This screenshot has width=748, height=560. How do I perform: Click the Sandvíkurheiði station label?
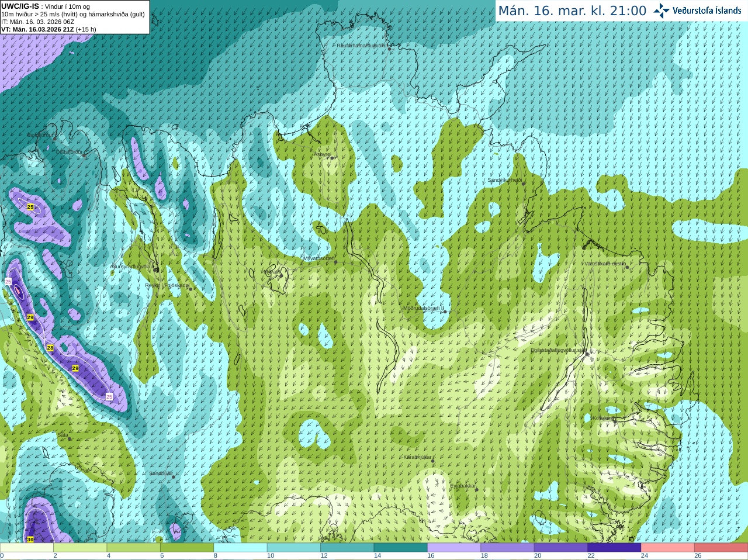[x=505, y=180]
